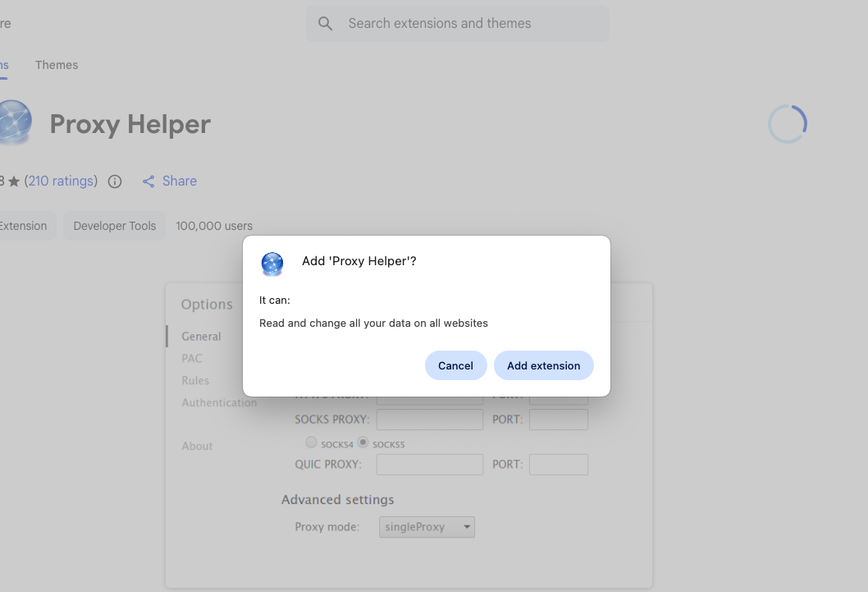
Task: Click the Share icon
Action: coord(148,181)
